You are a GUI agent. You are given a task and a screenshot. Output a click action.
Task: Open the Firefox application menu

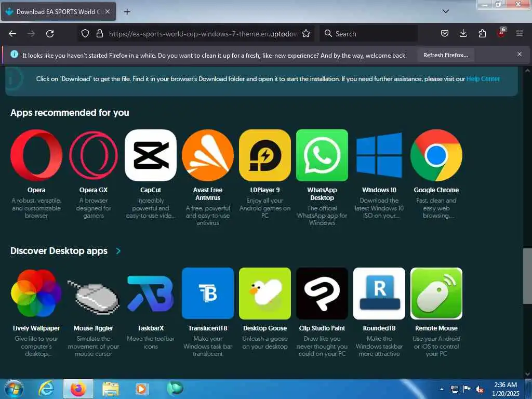pyautogui.click(x=520, y=33)
